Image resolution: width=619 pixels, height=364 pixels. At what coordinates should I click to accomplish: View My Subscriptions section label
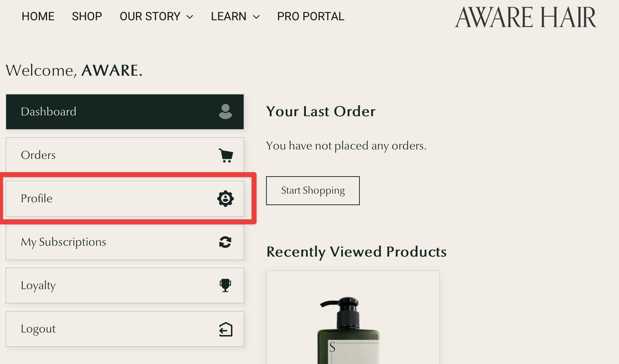tap(63, 242)
